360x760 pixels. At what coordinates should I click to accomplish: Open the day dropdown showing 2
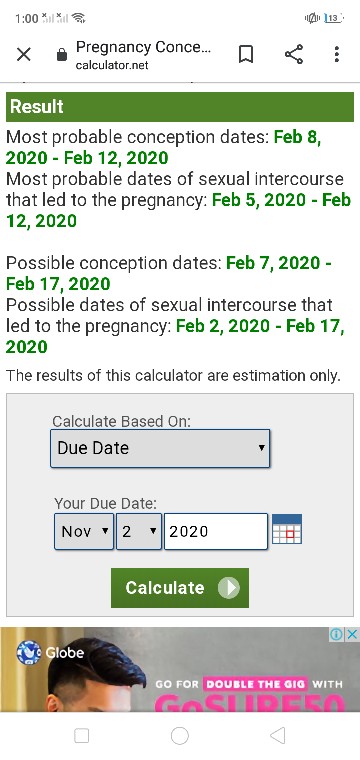pyautogui.click(x=139, y=532)
